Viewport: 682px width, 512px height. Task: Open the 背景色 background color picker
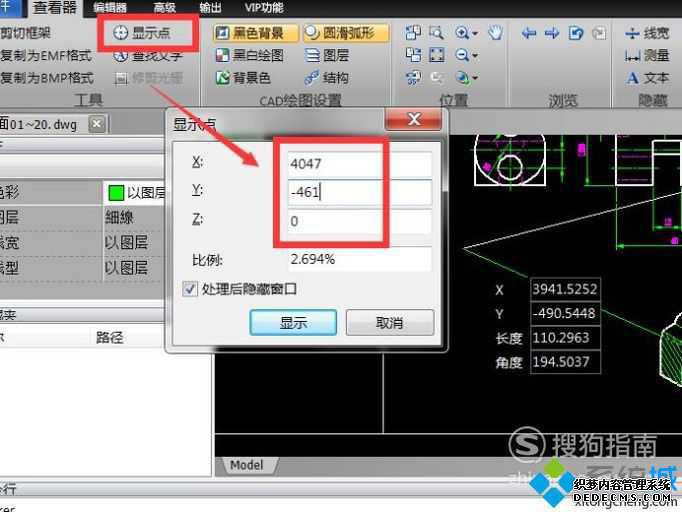click(244, 78)
